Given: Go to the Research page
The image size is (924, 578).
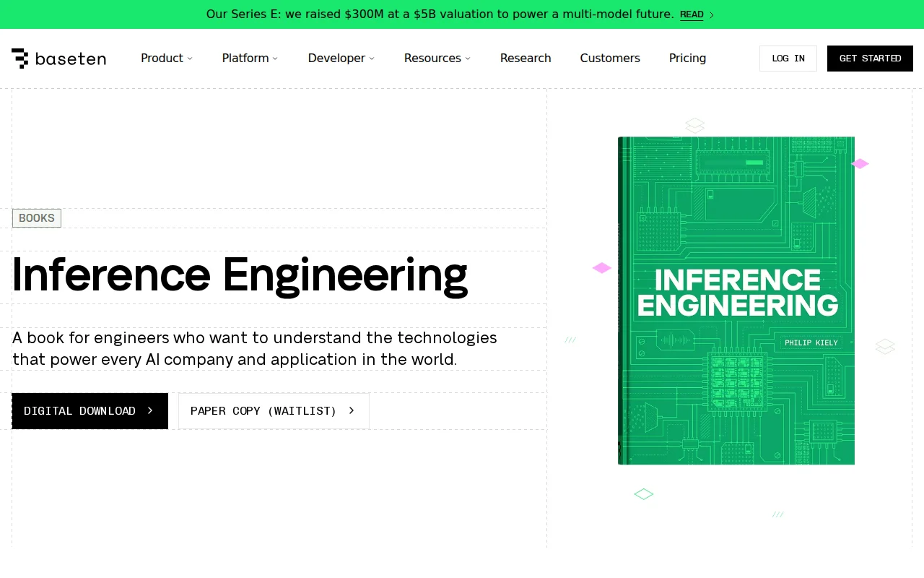Looking at the screenshot, I should (526, 59).
